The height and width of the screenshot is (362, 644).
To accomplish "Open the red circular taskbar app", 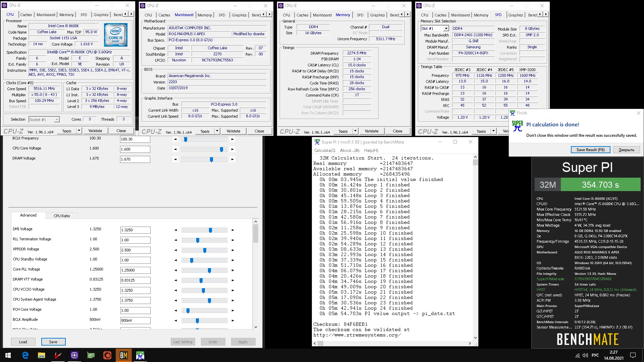I will point(107,355).
